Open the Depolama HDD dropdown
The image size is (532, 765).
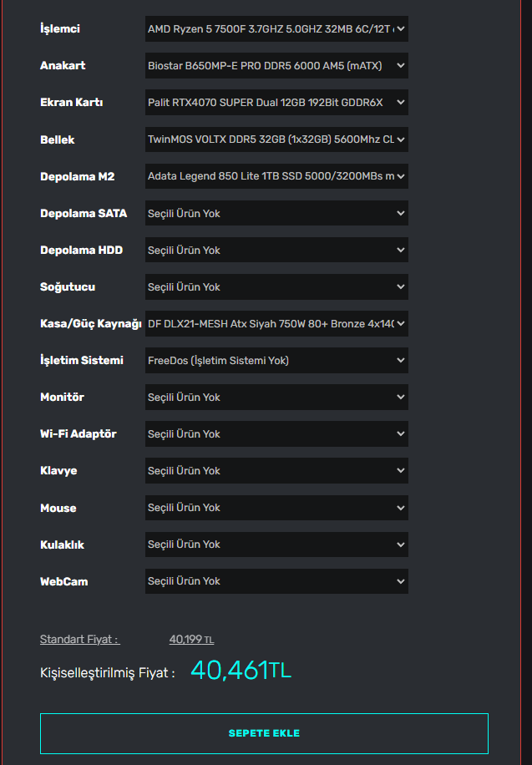pos(276,250)
